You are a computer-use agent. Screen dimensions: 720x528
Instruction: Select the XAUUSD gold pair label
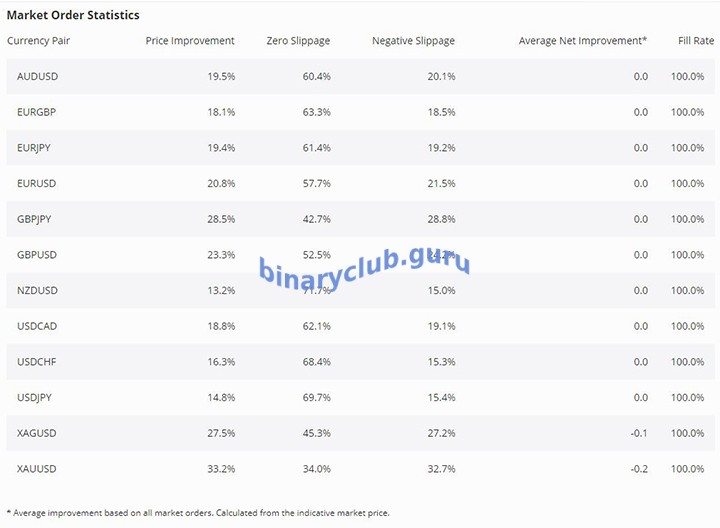click(37, 469)
